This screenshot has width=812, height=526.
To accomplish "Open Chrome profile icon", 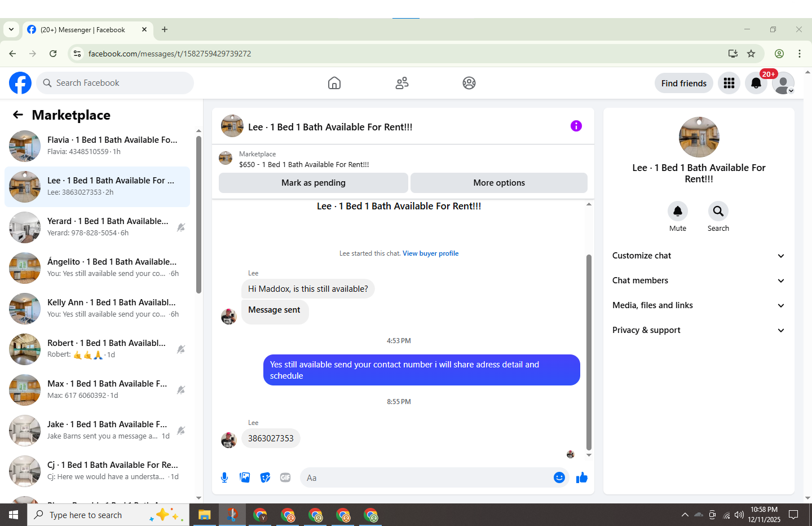I will pyautogui.click(x=779, y=54).
